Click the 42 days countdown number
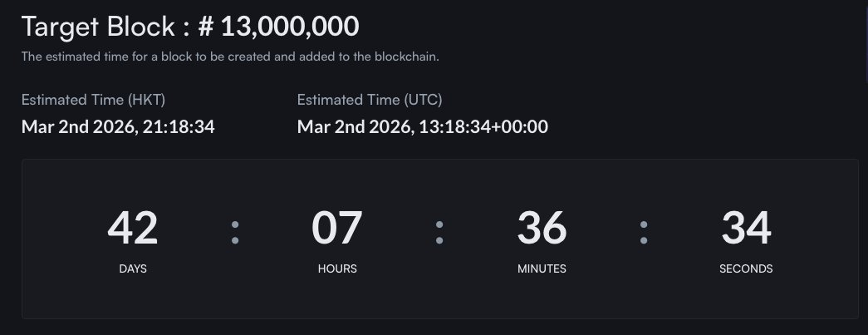Viewport: 868px width, 335px height. coord(133,228)
